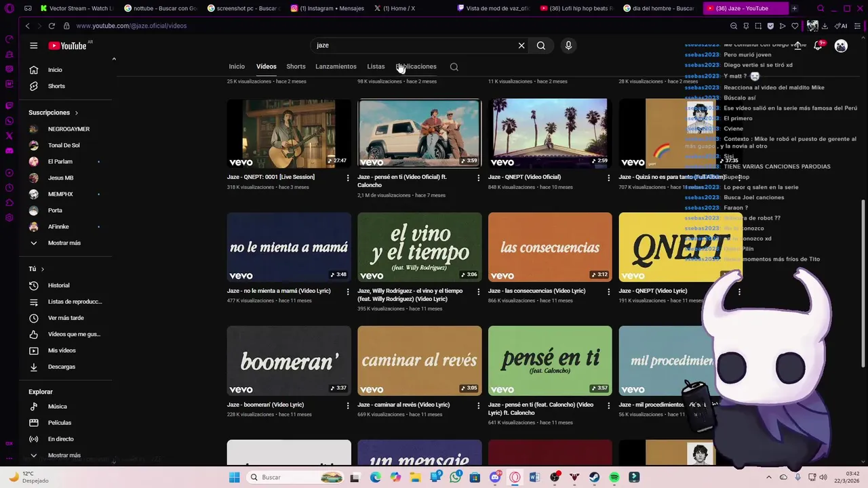Clear the search box text with X
This screenshot has width=868, height=488.
tap(521, 45)
